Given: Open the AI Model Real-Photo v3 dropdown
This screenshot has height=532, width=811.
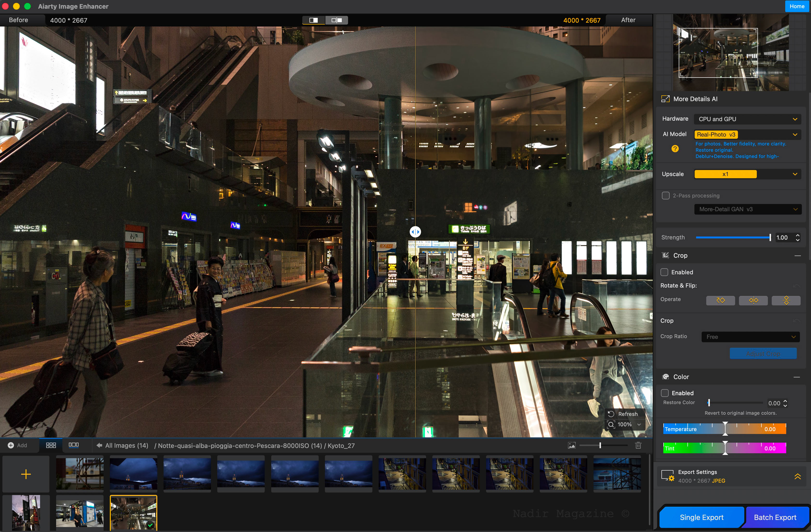Looking at the screenshot, I should coord(747,135).
